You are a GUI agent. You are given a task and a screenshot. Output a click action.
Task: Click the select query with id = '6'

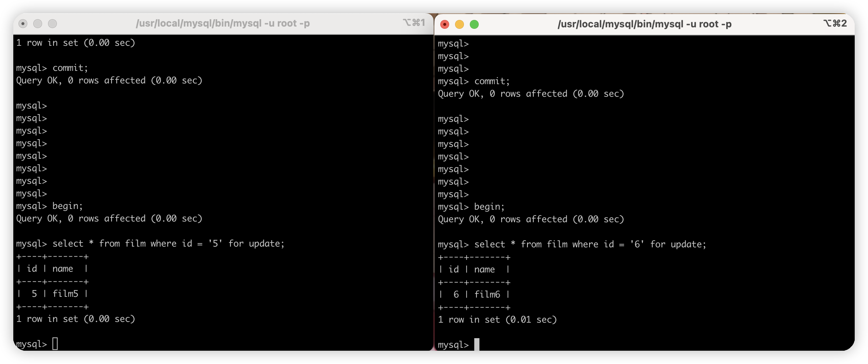(x=572, y=244)
